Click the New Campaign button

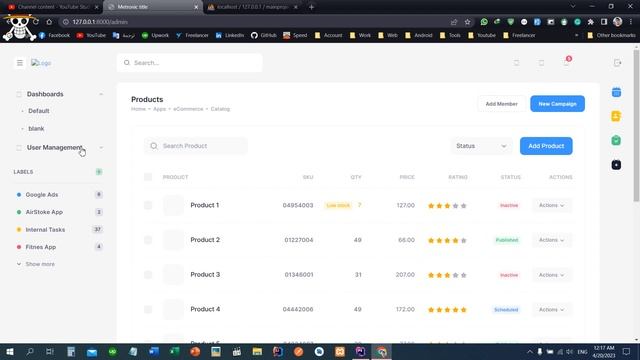click(557, 104)
